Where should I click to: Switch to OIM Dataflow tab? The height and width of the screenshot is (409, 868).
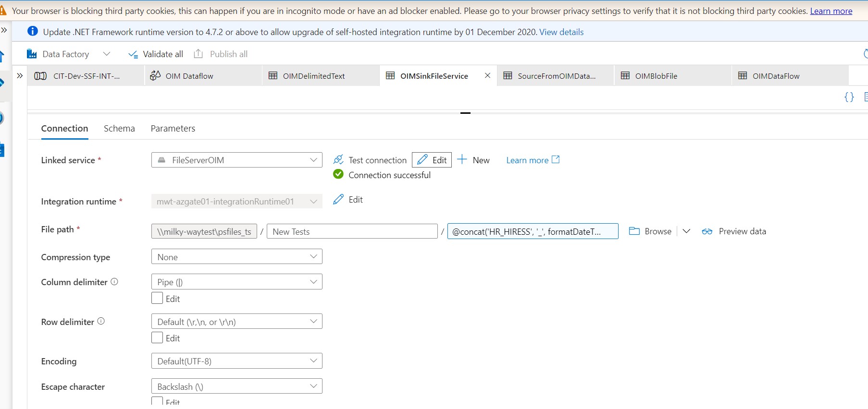[x=203, y=76]
